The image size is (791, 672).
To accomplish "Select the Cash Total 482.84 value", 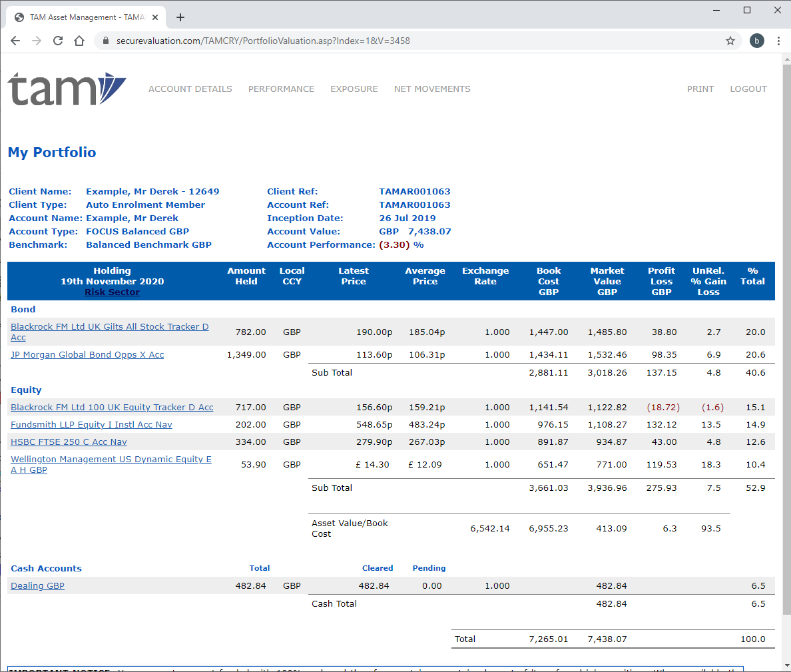I will tap(611, 603).
